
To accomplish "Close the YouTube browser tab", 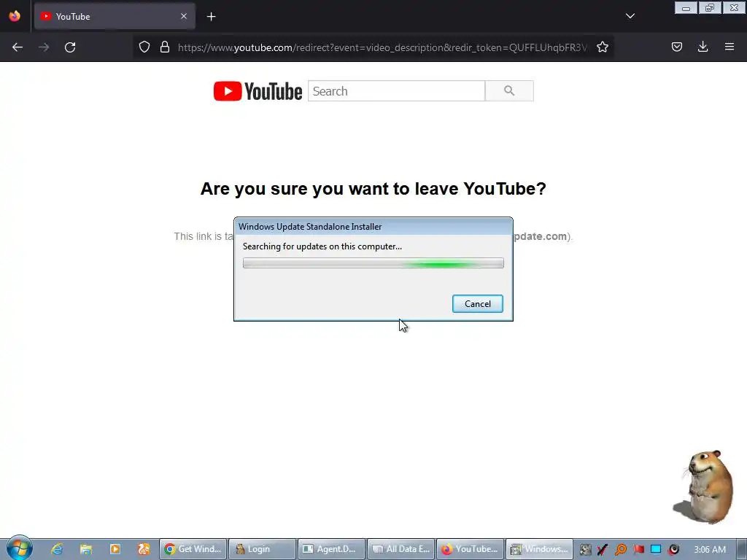I will click(184, 16).
